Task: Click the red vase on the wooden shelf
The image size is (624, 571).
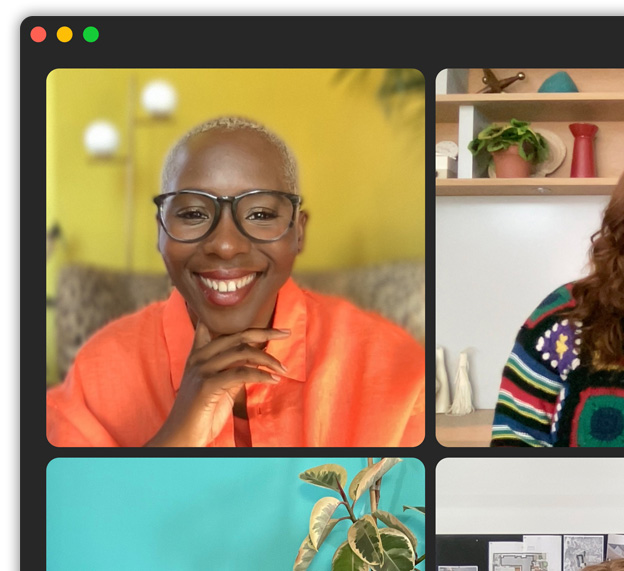Action: point(583,150)
